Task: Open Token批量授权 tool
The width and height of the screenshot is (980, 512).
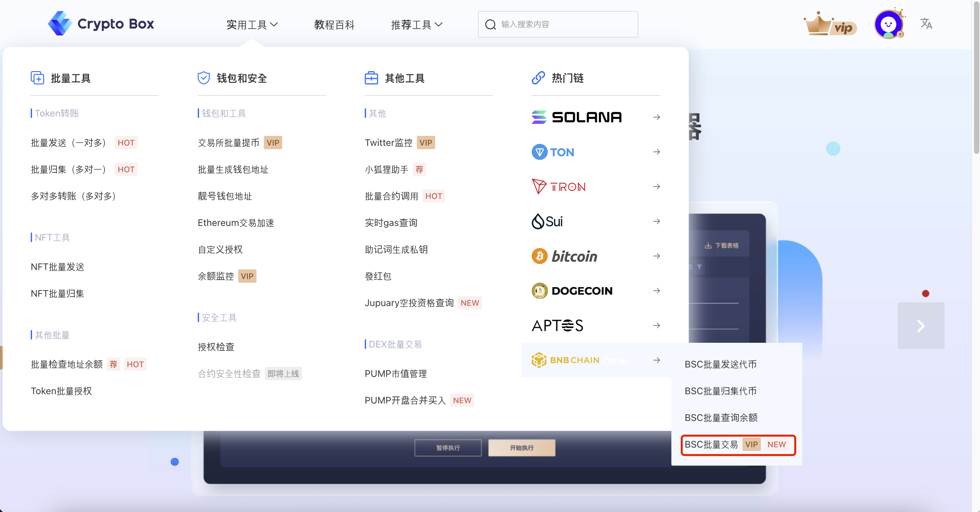Action: [x=61, y=391]
